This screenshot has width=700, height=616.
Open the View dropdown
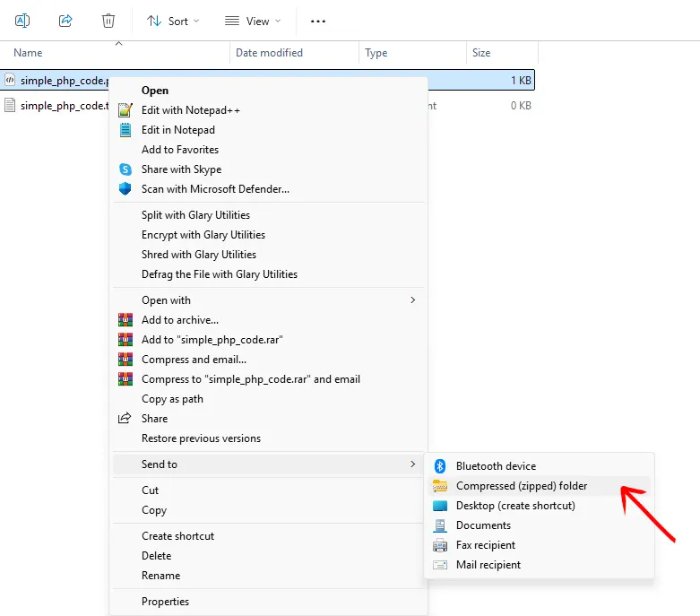[x=252, y=21]
